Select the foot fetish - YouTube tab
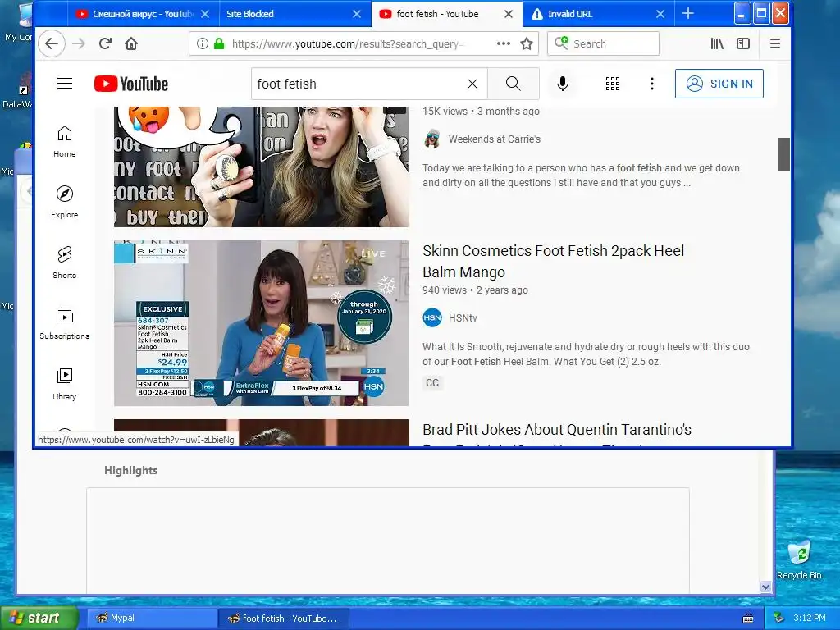The width and height of the screenshot is (840, 630). (437, 14)
